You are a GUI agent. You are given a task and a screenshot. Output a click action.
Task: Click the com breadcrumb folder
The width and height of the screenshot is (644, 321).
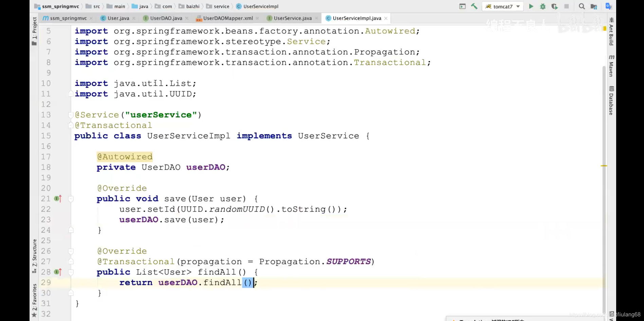[x=163, y=6]
